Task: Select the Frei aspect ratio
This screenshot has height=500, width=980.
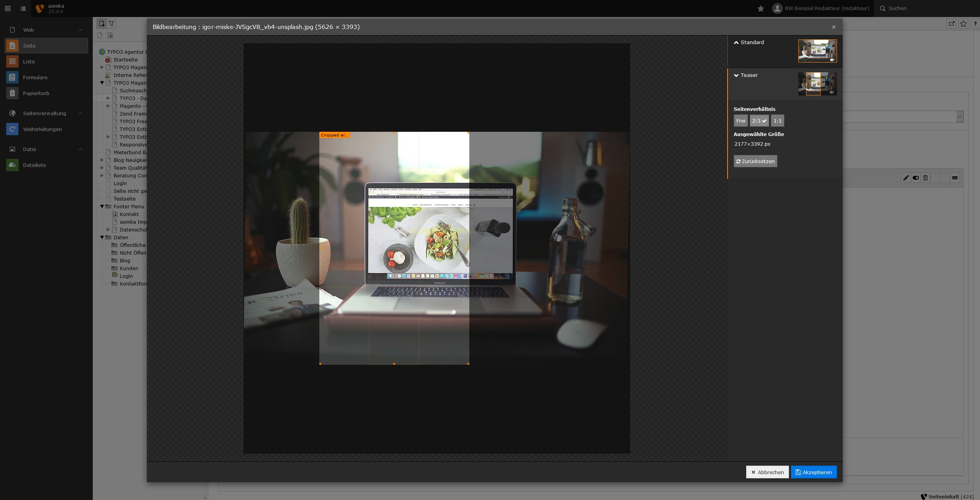Action: [740, 121]
